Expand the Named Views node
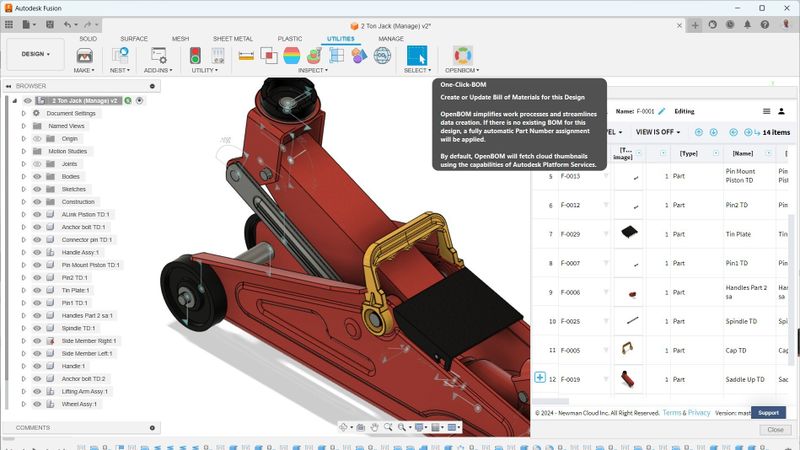The width and height of the screenshot is (800, 450). (23, 126)
